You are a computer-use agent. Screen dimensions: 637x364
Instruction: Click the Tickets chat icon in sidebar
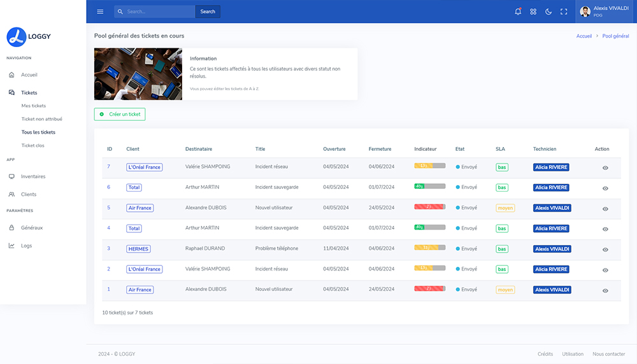click(x=11, y=92)
